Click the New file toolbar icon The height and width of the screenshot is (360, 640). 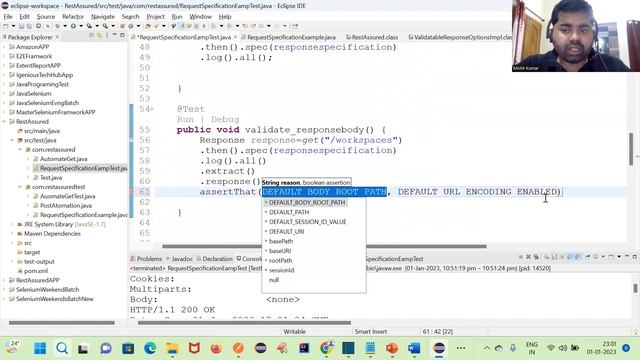coord(6,26)
